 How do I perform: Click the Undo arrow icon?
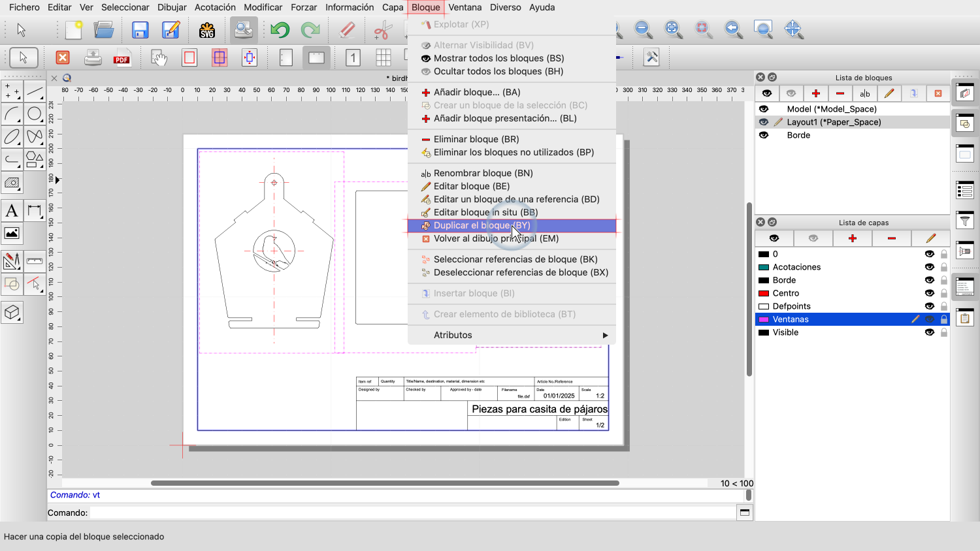coord(280,30)
